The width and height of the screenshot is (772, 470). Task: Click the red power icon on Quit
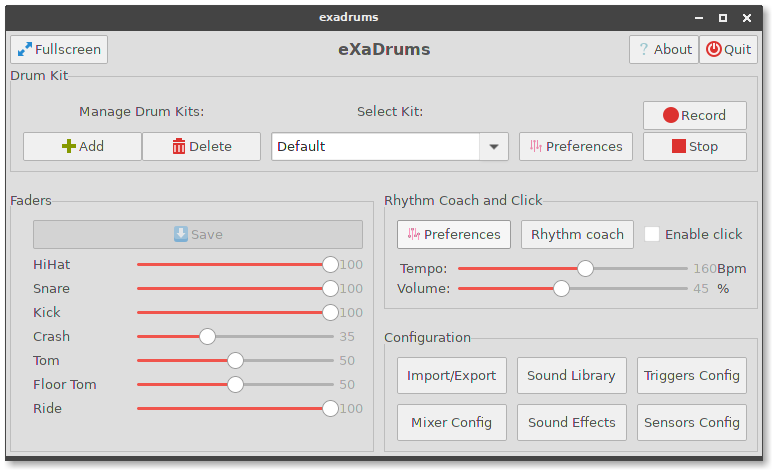point(713,49)
